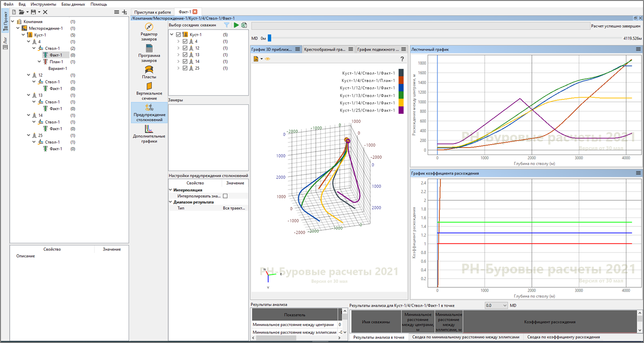644x343 pixels.
Task: Uncheck well 12 in neighbor wells list
Action: click(x=185, y=48)
